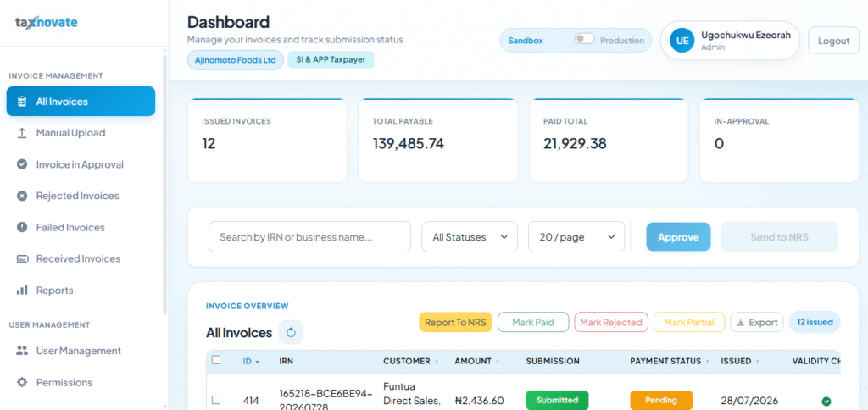868x410 pixels.
Task: Select the checkbox for invoice 414
Action: 216,400
